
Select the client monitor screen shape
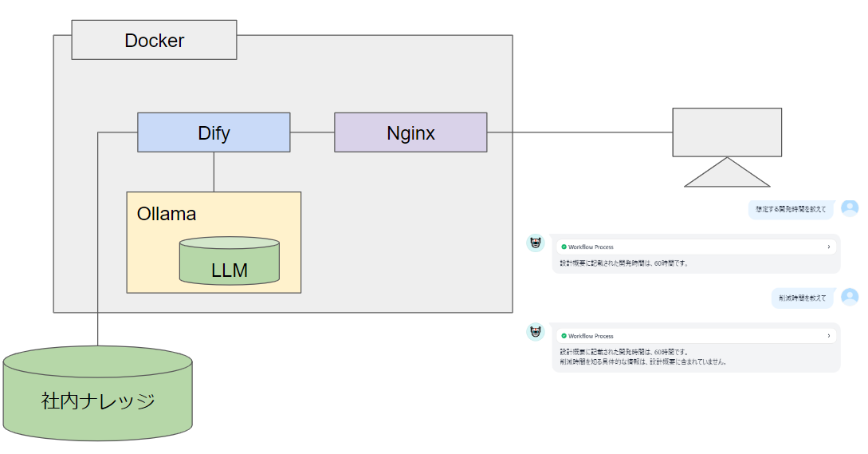point(727,132)
